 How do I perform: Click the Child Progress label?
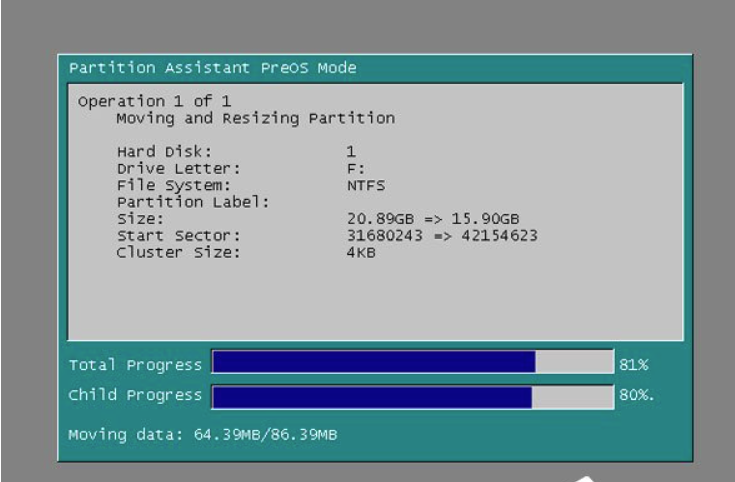[x=134, y=397]
